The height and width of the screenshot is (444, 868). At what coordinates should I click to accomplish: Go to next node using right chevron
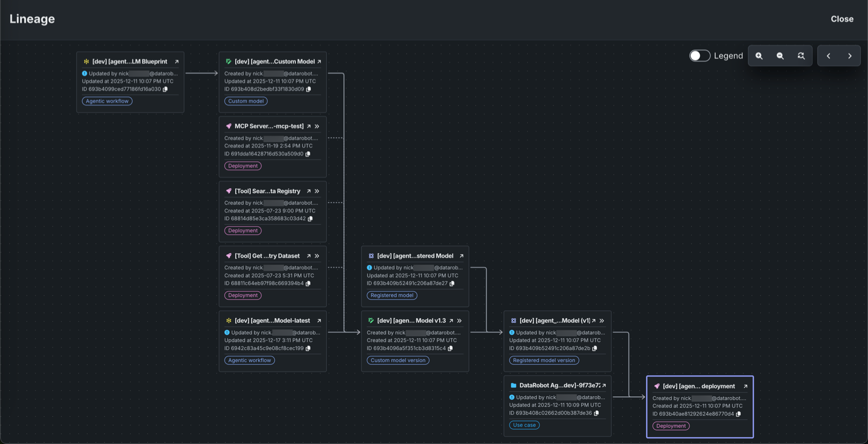[850, 56]
